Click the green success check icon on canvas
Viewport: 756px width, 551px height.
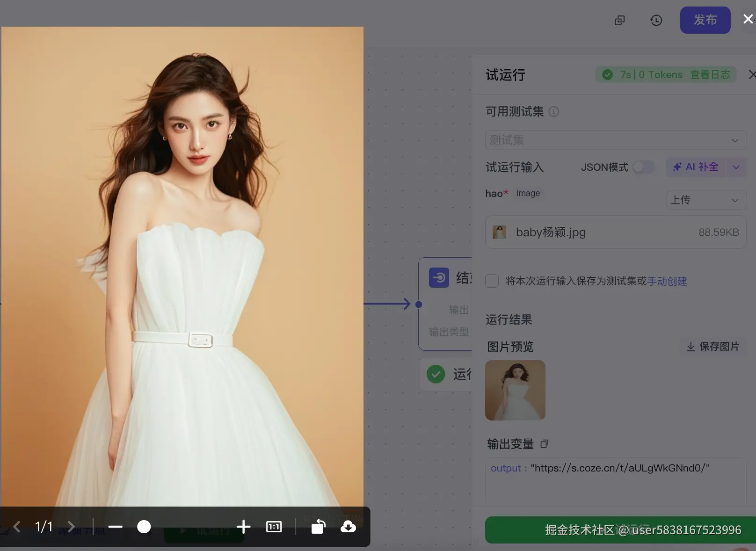(436, 374)
